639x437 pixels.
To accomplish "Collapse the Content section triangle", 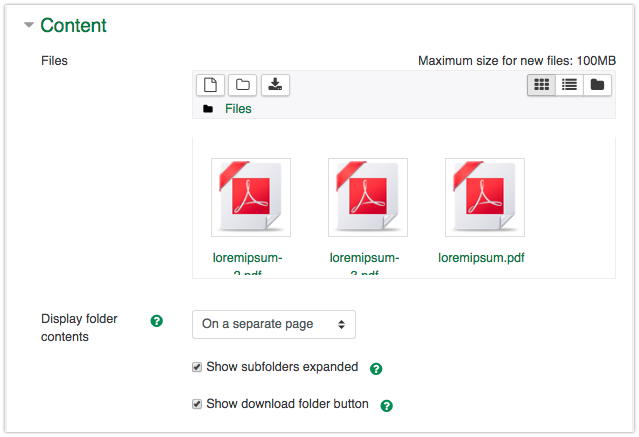I will (29, 26).
